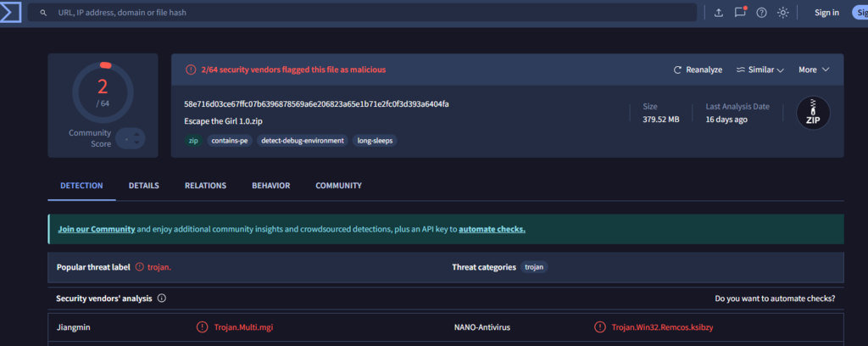This screenshot has height=346, width=868.
Task: Click the Reanalyze button
Action: click(698, 70)
